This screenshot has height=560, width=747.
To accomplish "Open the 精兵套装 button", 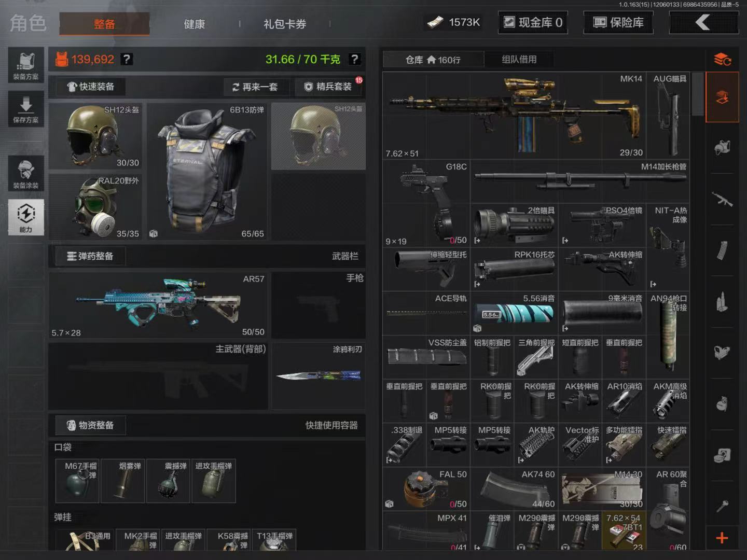I will point(329,87).
